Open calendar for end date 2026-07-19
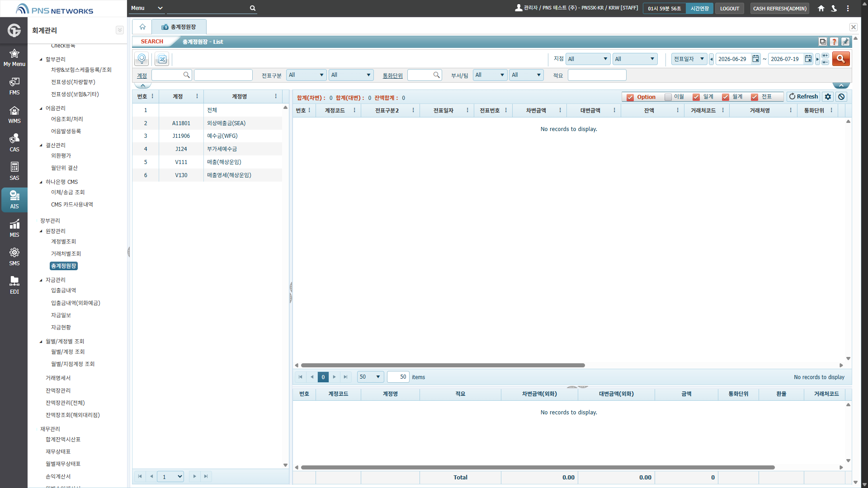 coord(808,59)
